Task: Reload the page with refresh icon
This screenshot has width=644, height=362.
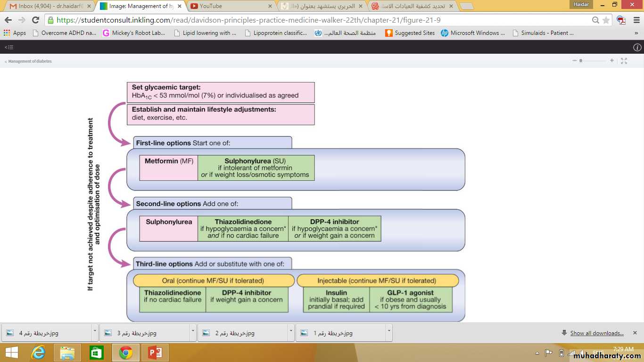Action: pyautogui.click(x=35, y=20)
